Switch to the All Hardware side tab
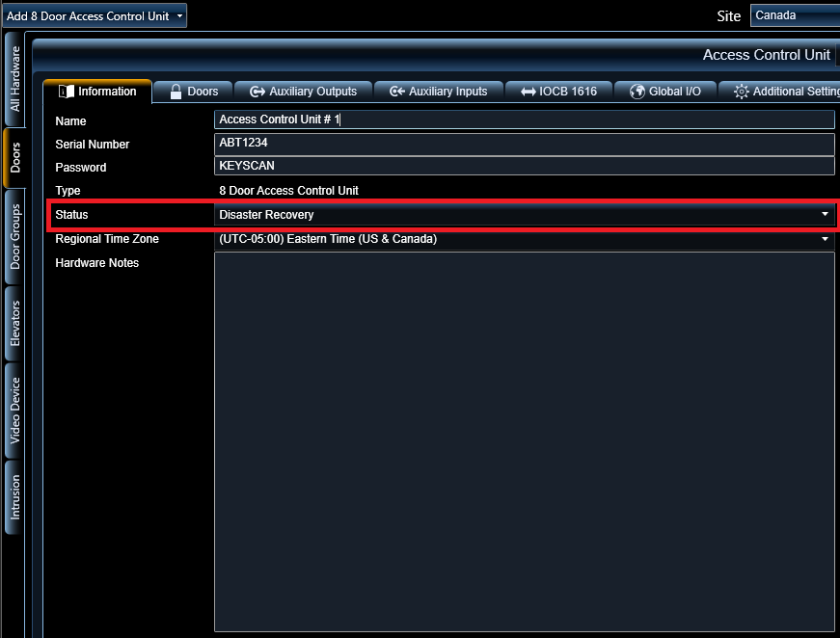 click(x=15, y=78)
